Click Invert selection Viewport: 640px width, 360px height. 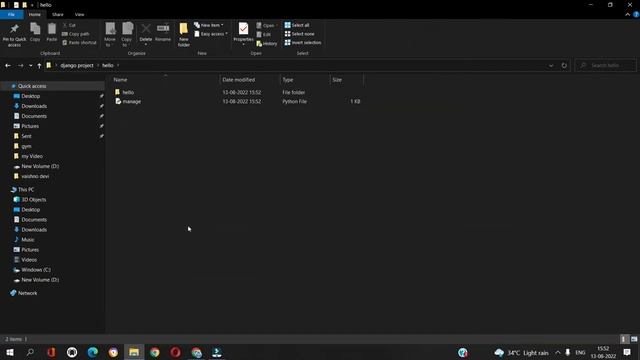(x=303, y=42)
